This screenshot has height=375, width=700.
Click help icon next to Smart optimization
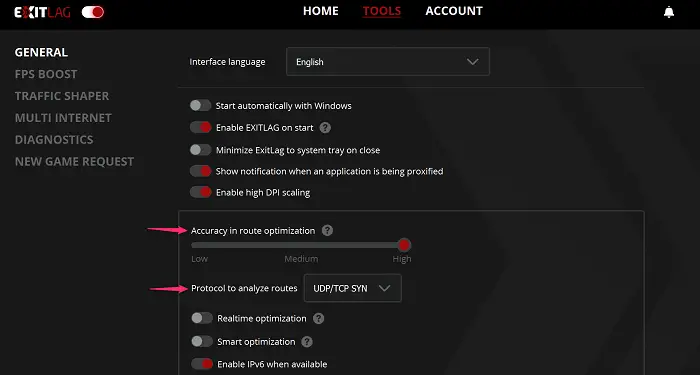point(307,342)
